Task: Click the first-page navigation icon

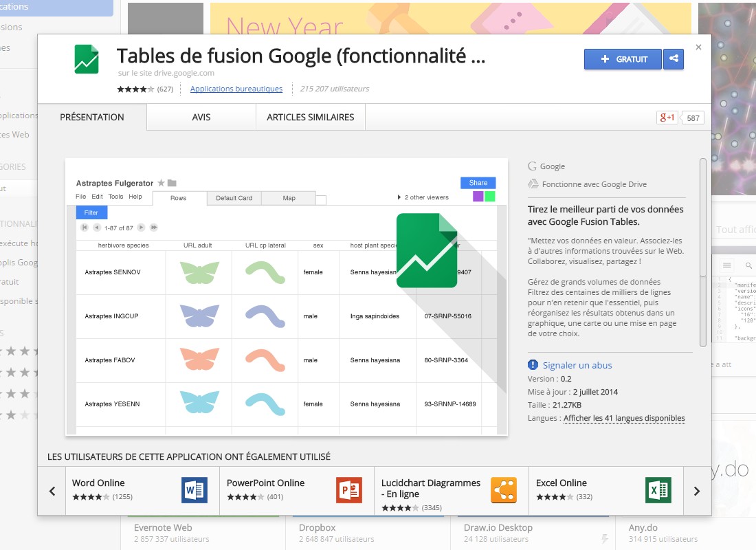Action: point(85,228)
